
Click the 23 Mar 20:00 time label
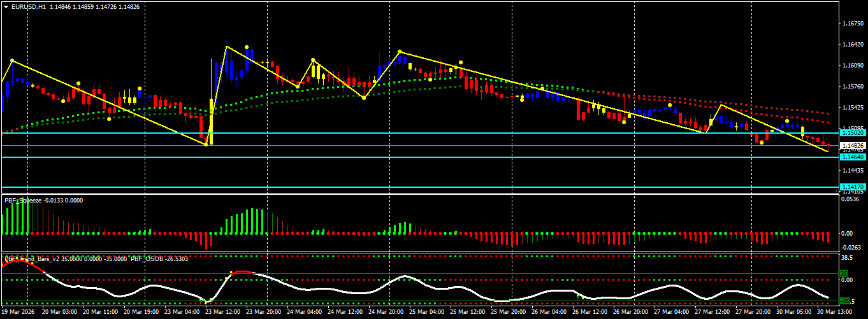click(264, 313)
